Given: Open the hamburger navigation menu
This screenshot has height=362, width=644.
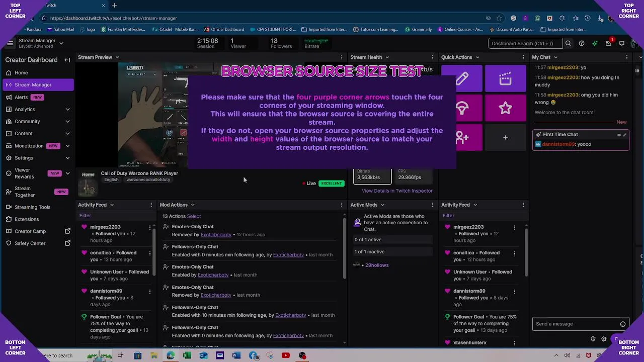Looking at the screenshot, I should (x=10, y=43).
